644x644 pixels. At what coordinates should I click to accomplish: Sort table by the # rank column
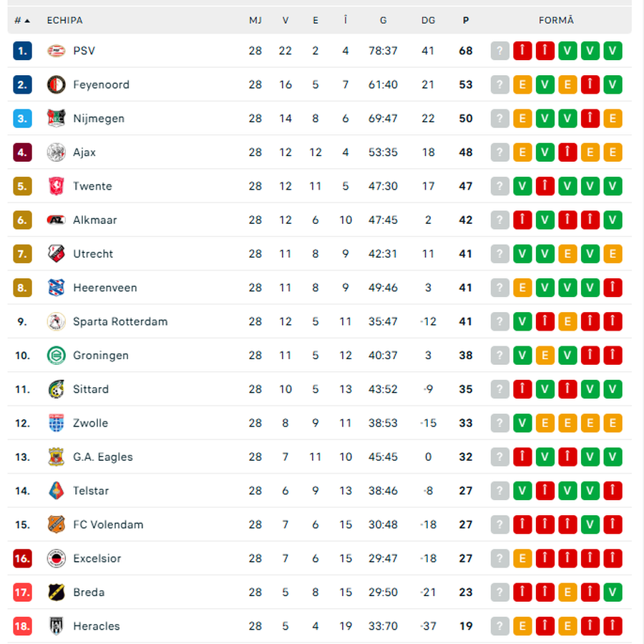(x=22, y=21)
